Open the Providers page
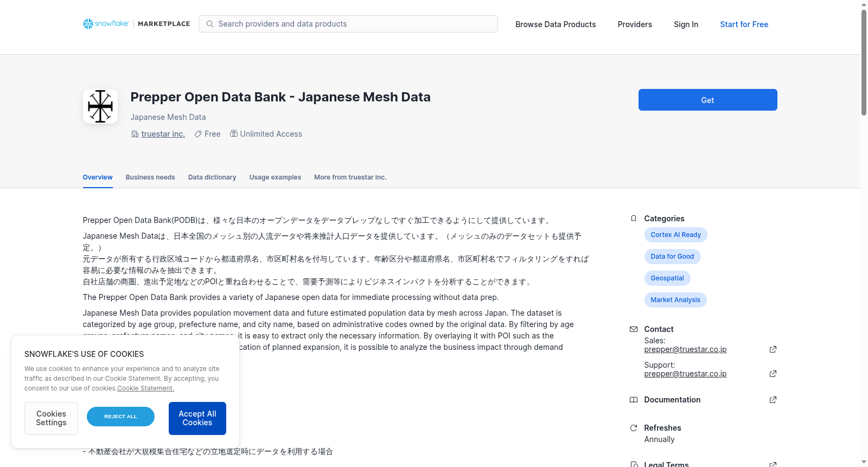868x467 pixels. 635,24
